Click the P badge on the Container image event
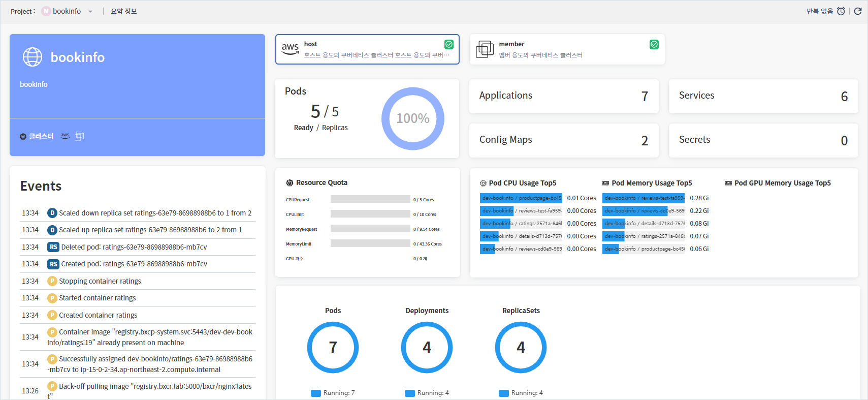The width and height of the screenshot is (868, 400). tap(52, 332)
